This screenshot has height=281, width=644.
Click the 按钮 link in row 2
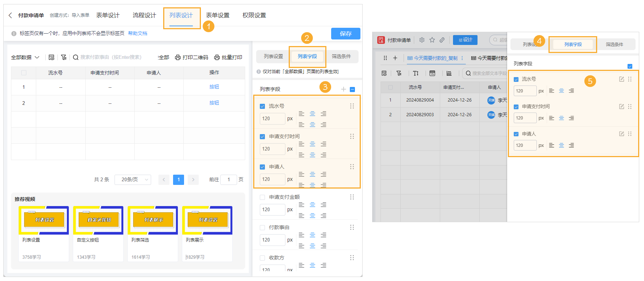tap(214, 103)
